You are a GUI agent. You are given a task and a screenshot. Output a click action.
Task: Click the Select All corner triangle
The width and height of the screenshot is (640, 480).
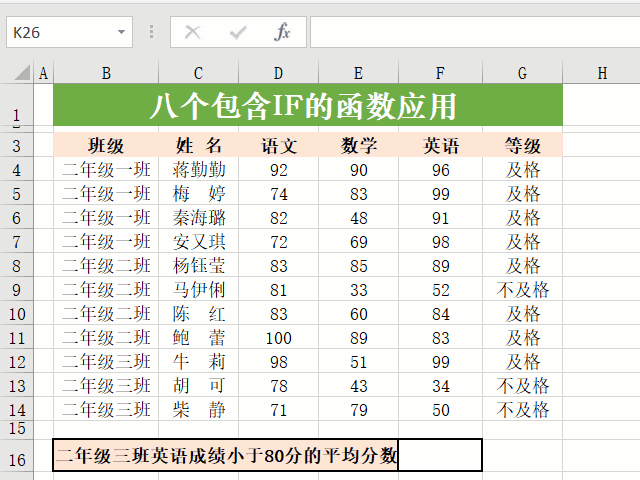pyautogui.click(x=22, y=73)
